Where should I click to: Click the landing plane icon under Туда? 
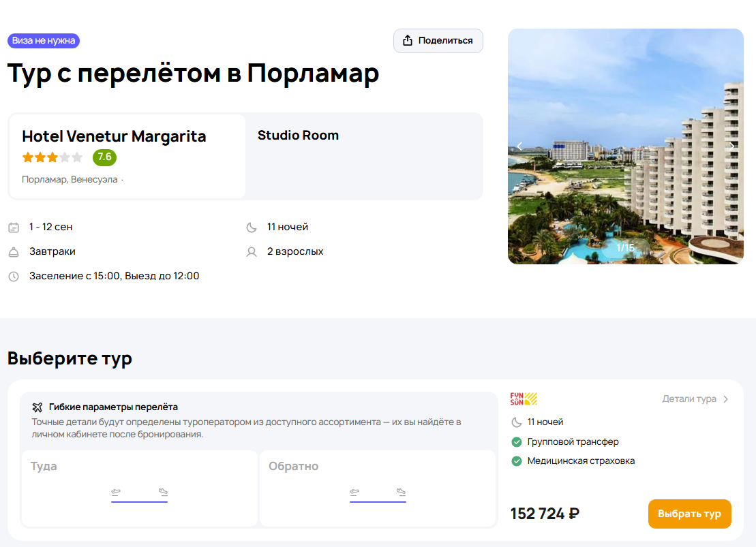point(163,492)
